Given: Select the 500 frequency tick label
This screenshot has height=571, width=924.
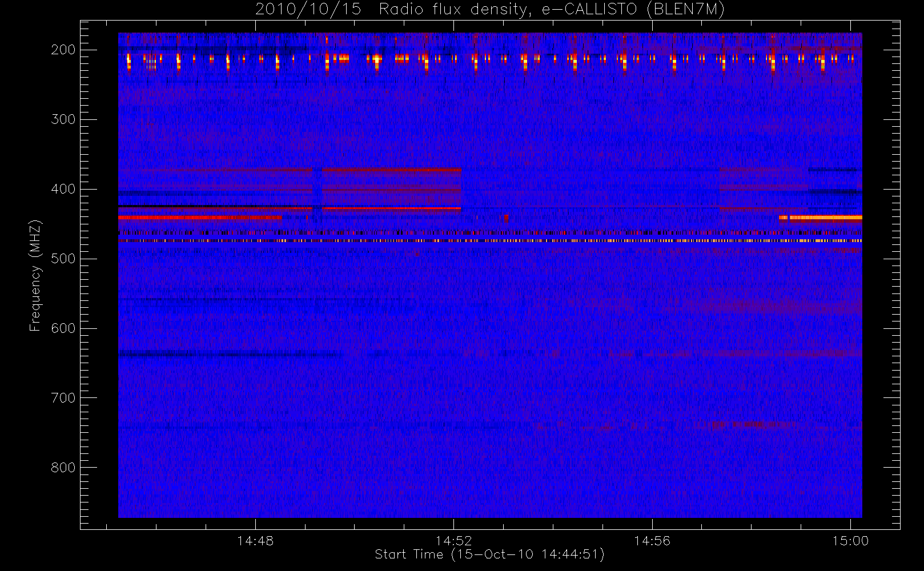Looking at the screenshot, I should coord(63,259).
